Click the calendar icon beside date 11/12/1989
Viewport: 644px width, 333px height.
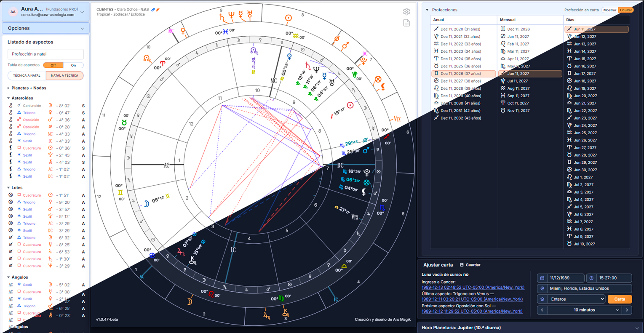coord(542,278)
